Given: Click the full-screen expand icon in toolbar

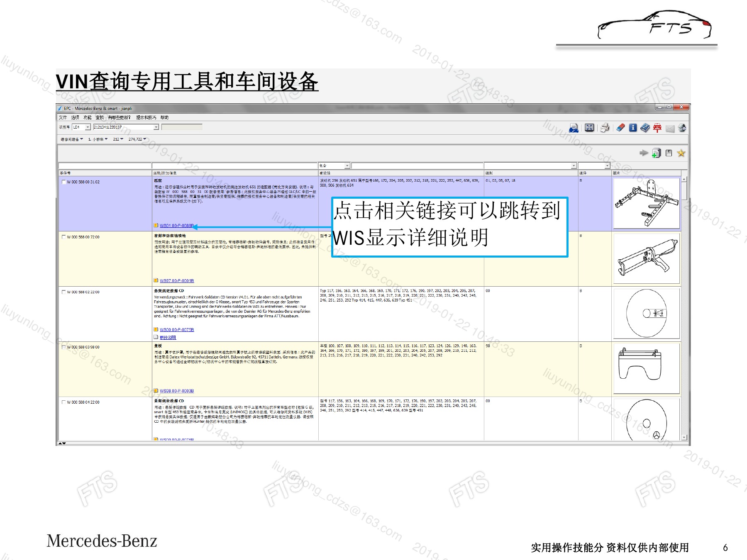Looking at the screenshot, I should click(x=589, y=128).
